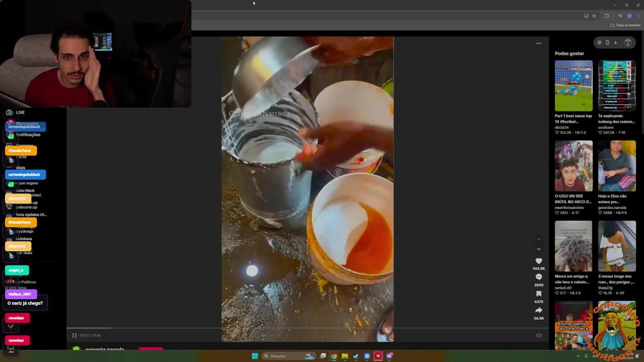Image resolution: width=644 pixels, height=362 pixels.
Task: Click the 'Te explicando iceberg dos maiore...' title
Action: [x=617, y=119]
